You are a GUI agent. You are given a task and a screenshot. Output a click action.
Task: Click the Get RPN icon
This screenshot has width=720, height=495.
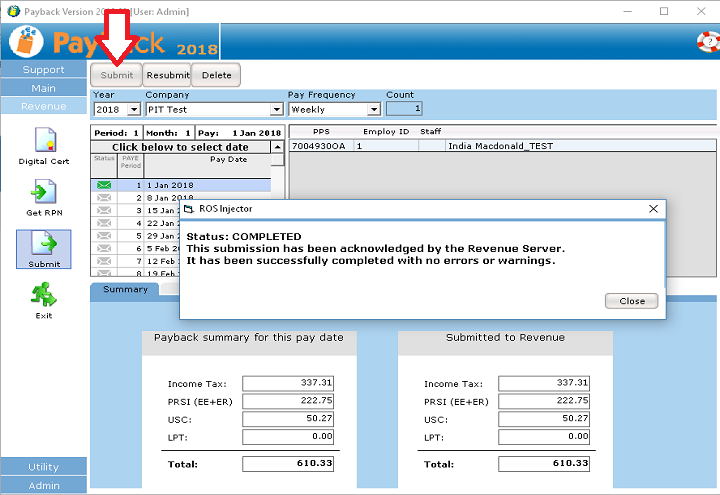43,193
